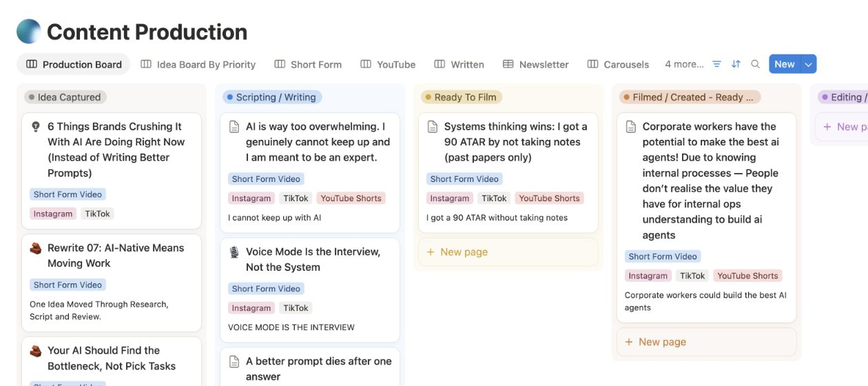Click the Content Production page title
Screen dimensions: 868x386
point(147,32)
